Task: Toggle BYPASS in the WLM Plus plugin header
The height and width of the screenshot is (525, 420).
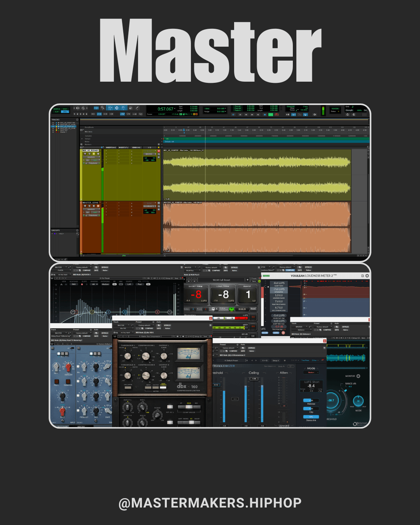Action: [x=234, y=268]
